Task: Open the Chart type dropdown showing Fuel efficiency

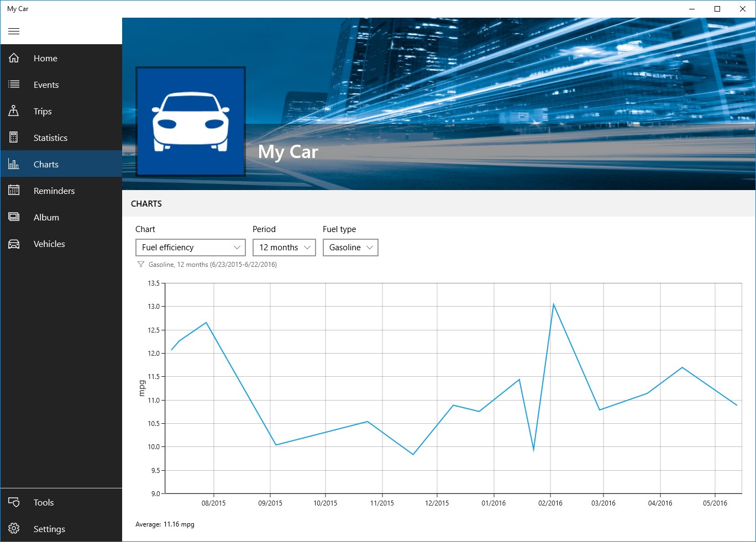Action: tap(190, 248)
